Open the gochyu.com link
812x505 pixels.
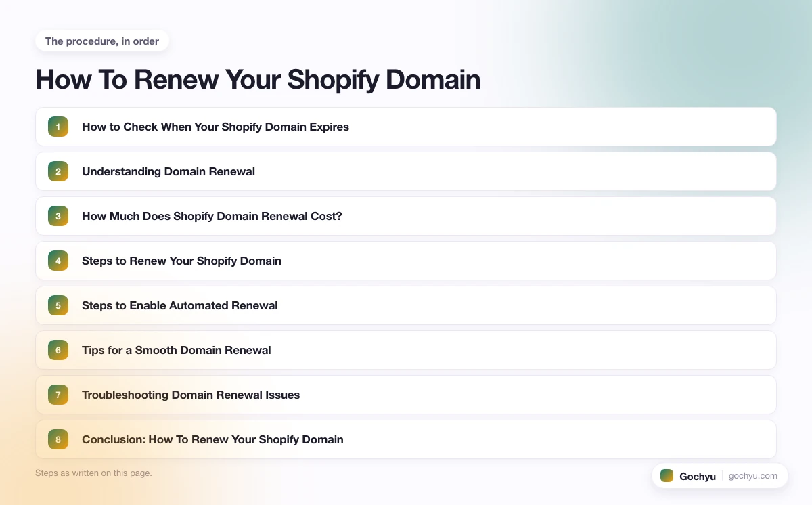coord(753,476)
